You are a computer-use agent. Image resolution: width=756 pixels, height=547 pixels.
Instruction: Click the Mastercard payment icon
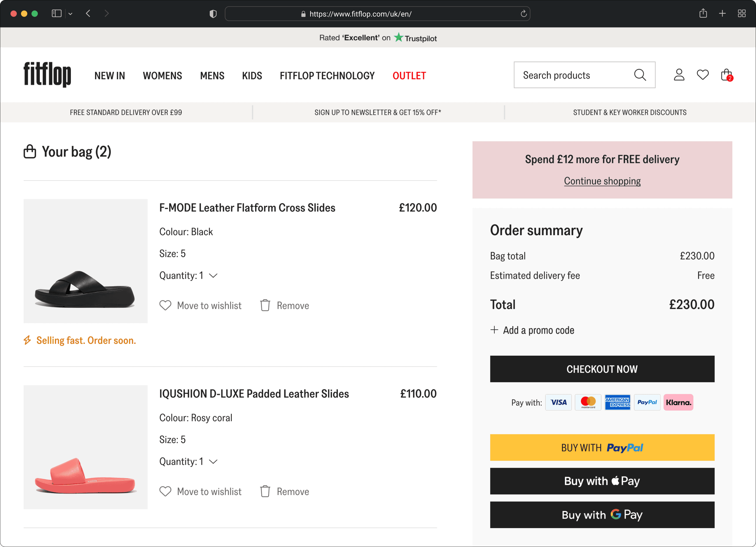click(588, 402)
